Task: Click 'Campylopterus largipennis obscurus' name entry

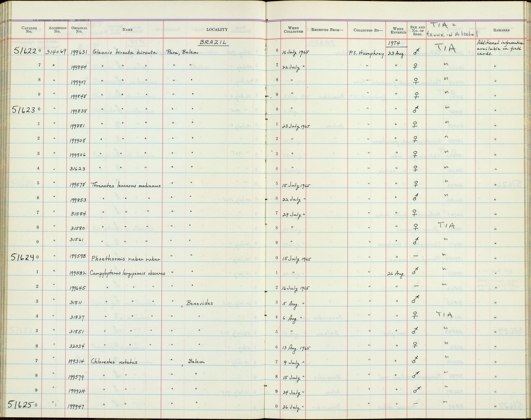Action: [127, 273]
